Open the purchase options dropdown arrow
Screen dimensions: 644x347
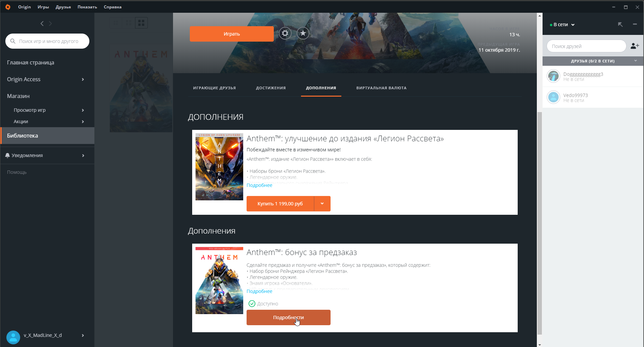coord(322,204)
